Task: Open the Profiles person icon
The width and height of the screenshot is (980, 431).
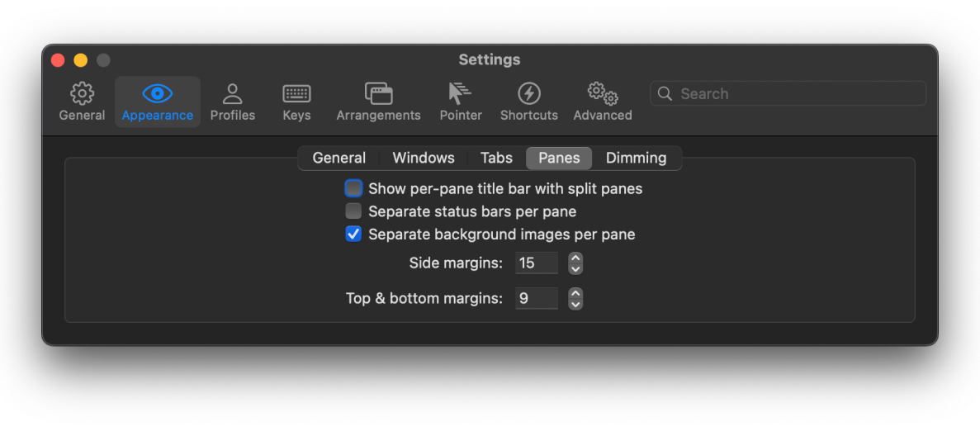Action: point(232,93)
